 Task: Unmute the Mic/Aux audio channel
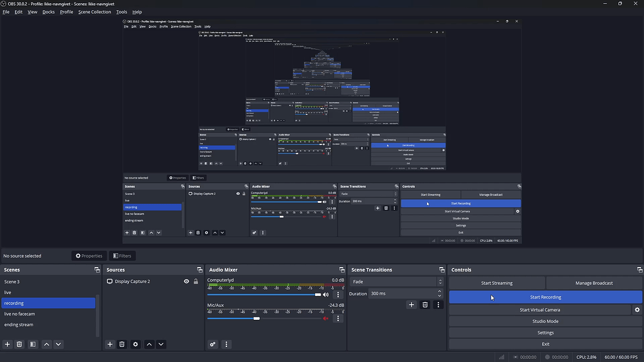326,319
